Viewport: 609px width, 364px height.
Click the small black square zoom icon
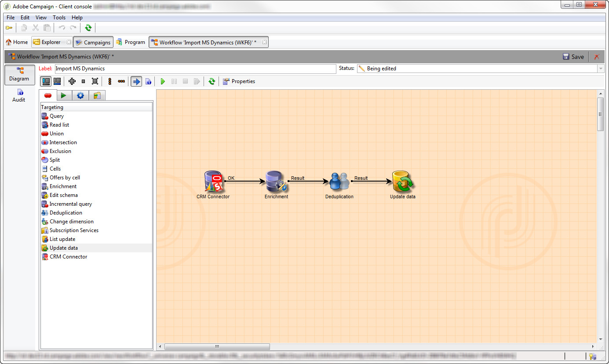(83, 81)
